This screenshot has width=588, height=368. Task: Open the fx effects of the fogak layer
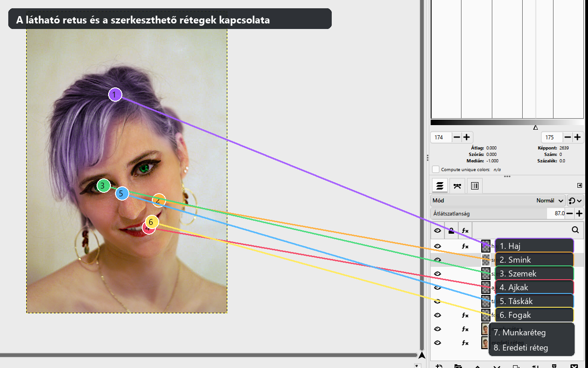click(x=465, y=315)
